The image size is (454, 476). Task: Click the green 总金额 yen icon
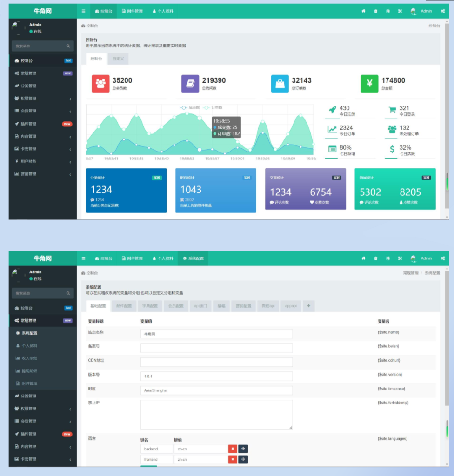[x=369, y=83]
